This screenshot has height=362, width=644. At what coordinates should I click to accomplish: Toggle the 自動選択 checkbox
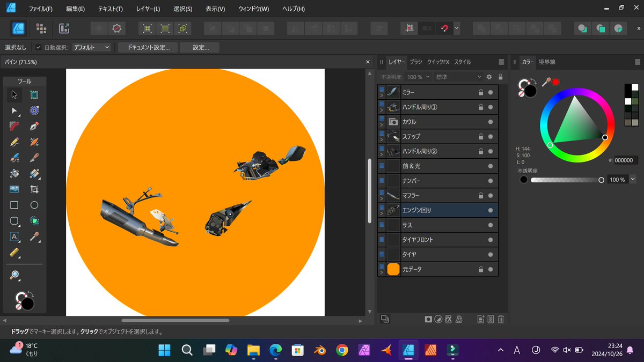pos(38,47)
